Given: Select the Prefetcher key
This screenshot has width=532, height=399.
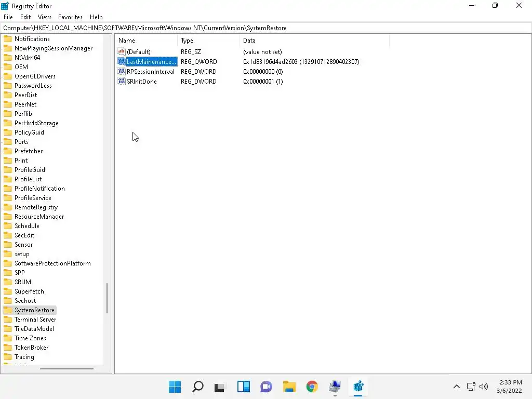Looking at the screenshot, I should point(29,151).
